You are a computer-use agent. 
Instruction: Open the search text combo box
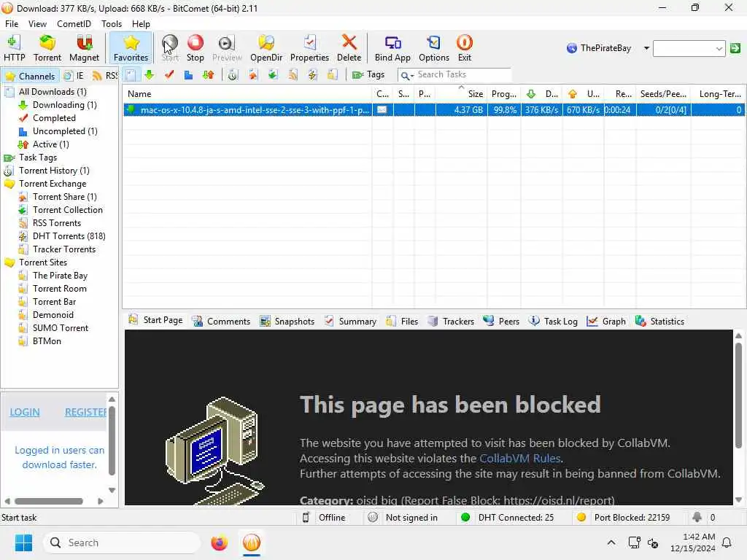pos(689,48)
